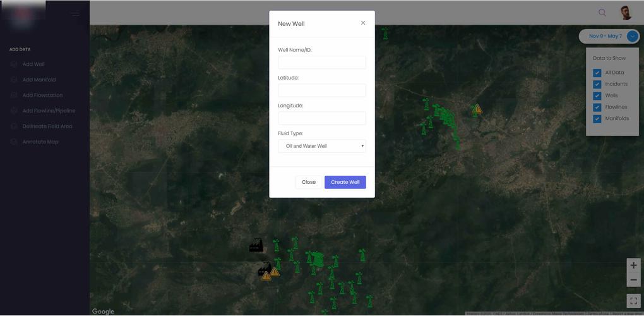Uncheck the Flowlines checkbox
This screenshot has height=316, width=644.
coord(597,107)
